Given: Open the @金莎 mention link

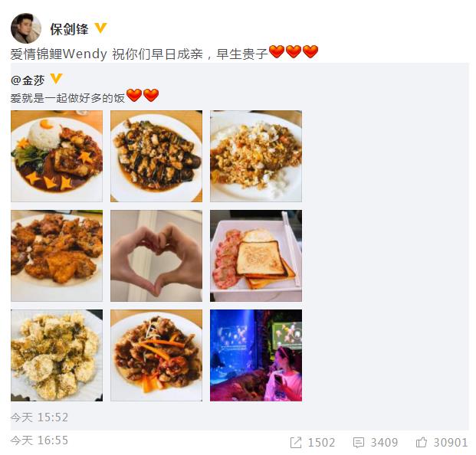Looking at the screenshot, I should click(x=28, y=80).
